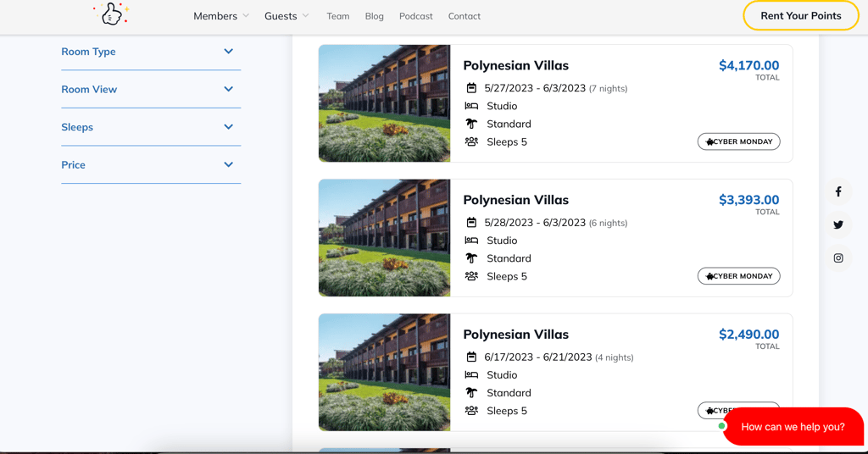Expand the Price filter
This screenshot has height=454, width=868.
[151, 165]
